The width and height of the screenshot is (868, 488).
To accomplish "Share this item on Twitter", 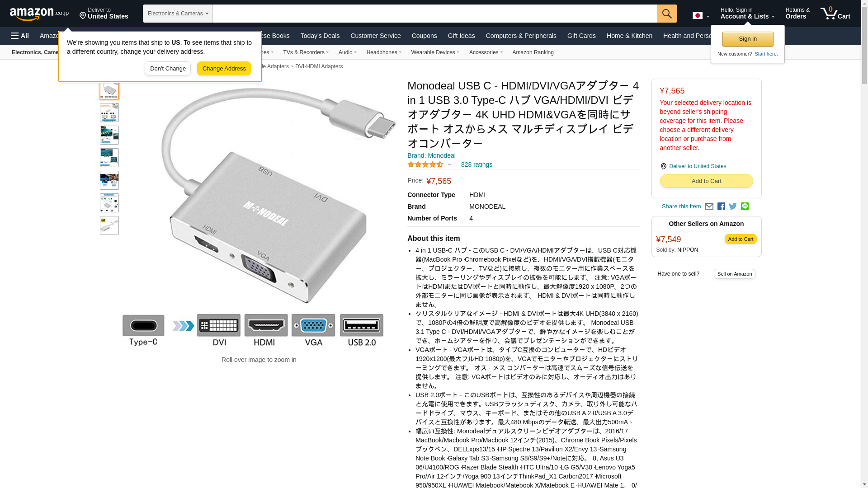I will click(733, 206).
